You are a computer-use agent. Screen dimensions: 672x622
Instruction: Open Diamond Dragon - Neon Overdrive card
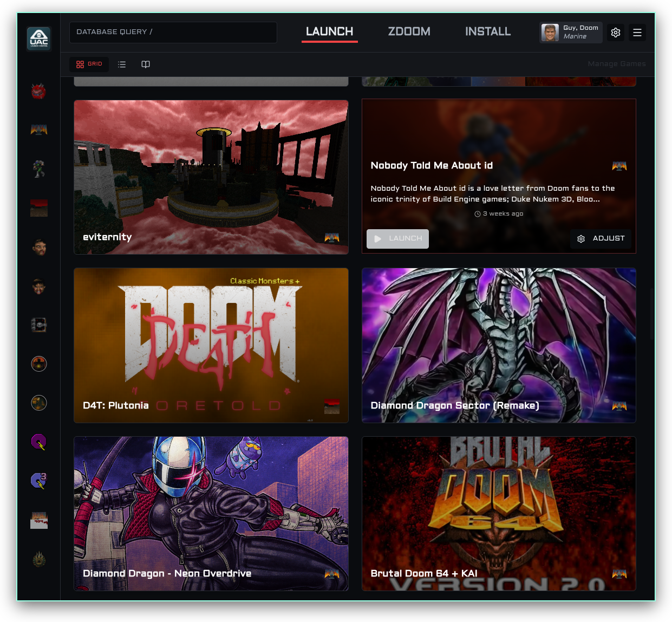(211, 514)
